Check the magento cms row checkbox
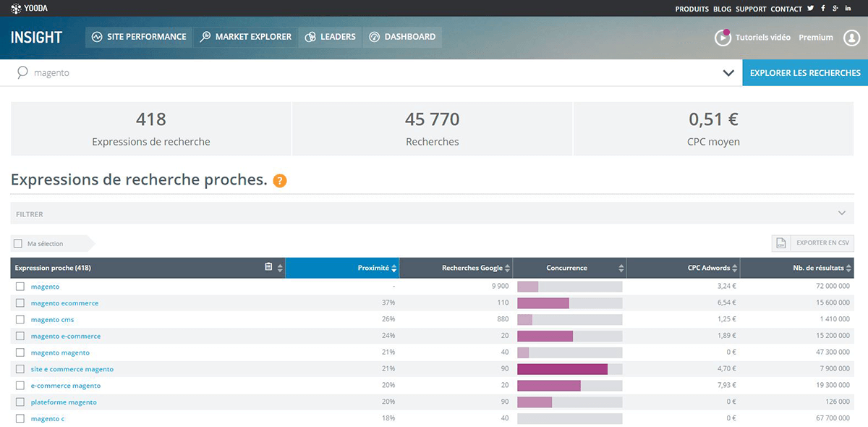This screenshot has width=868, height=427. point(20,319)
